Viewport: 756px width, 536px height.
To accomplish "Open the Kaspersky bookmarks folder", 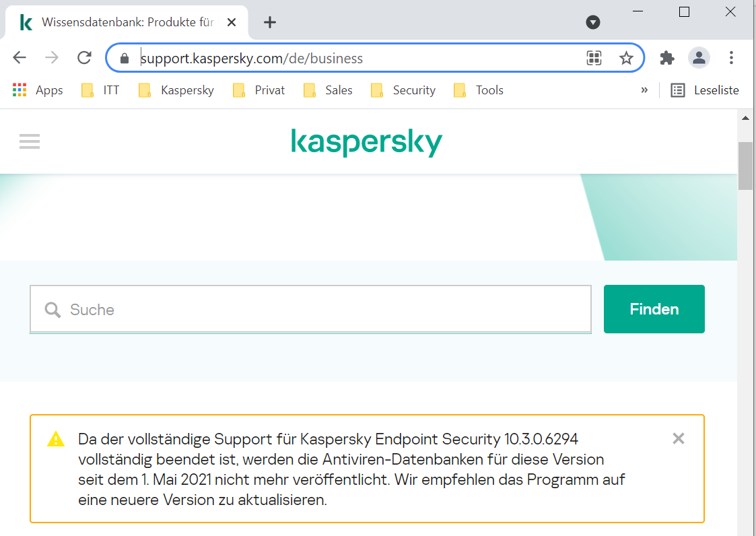I will (x=176, y=90).
